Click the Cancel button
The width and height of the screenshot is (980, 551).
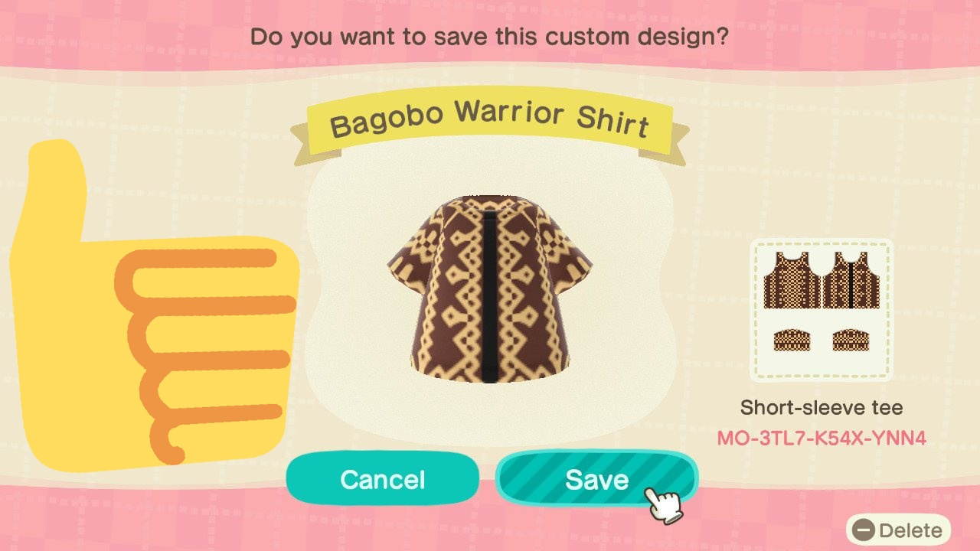pos(383,479)
